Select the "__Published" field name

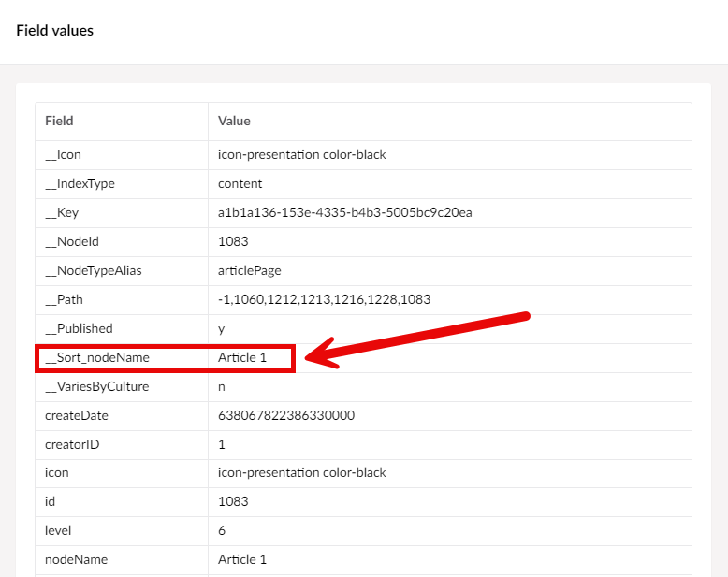79,329
